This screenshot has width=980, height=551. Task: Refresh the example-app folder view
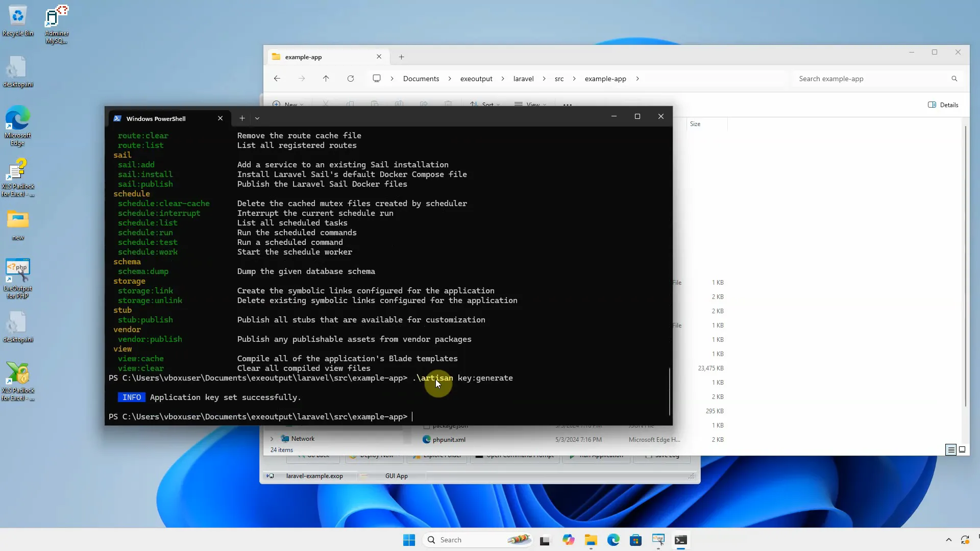351,79
